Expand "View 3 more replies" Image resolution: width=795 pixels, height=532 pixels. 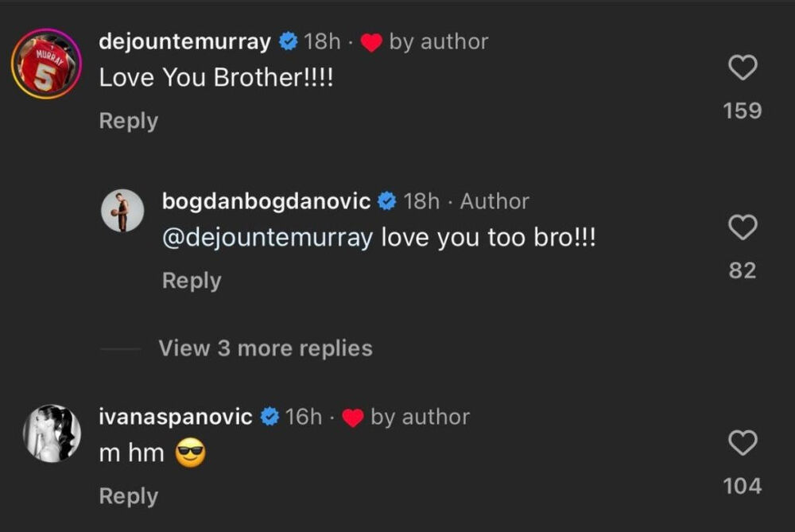tap(265, 348)
